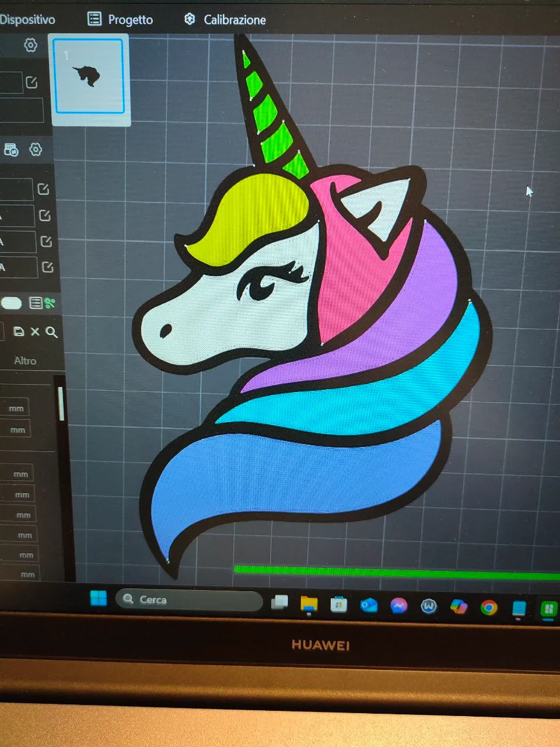This screenshot has width=560, height=747.
Task: Select the green scissors cut icon
Action: pos(51,302)
